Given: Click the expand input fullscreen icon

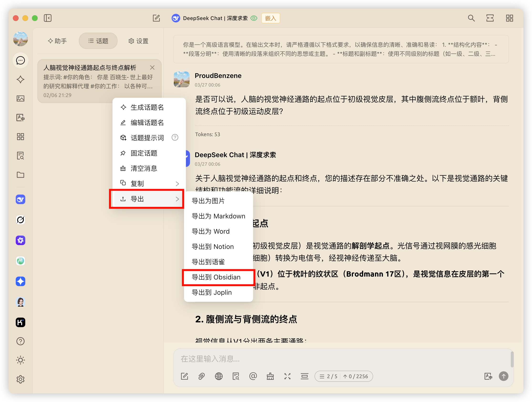Looking at the screenshot, I should (x=287, y=376).
